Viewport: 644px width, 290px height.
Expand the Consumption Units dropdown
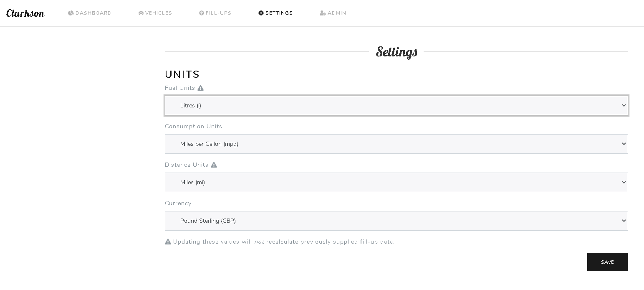[396, 144]
